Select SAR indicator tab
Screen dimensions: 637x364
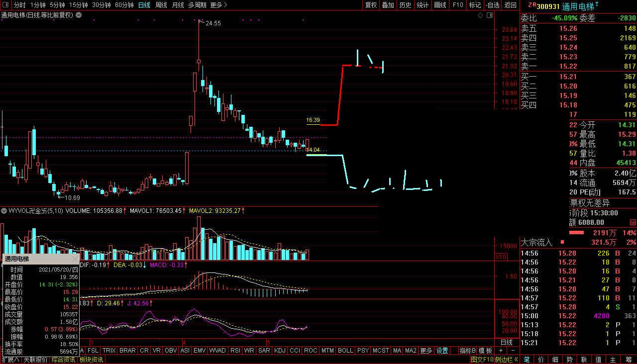pyautogui.click(x=264, y=351)
